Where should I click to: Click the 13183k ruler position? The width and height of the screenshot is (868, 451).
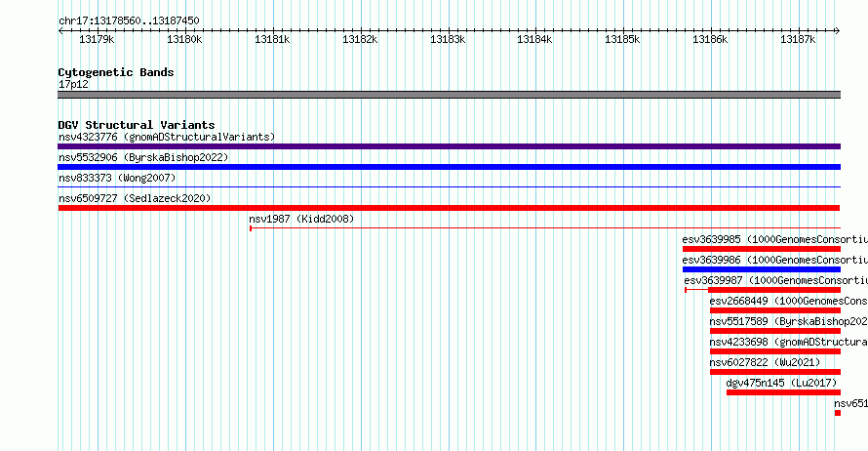448,39
